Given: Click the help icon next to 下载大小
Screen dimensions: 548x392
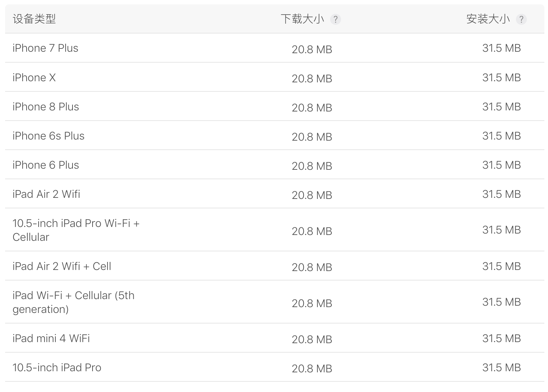Looking at the screenshot, I should click(x=335, y=19).
